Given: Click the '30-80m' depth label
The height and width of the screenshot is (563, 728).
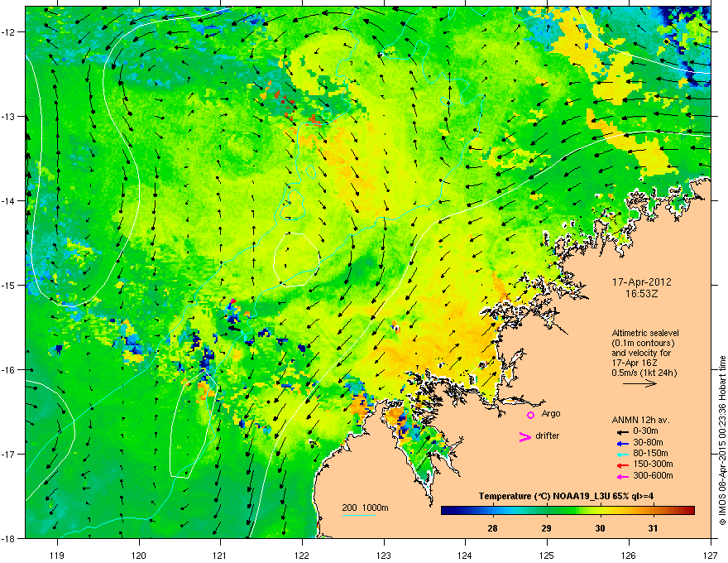Looking at the screenshot, I should point(648,442).
